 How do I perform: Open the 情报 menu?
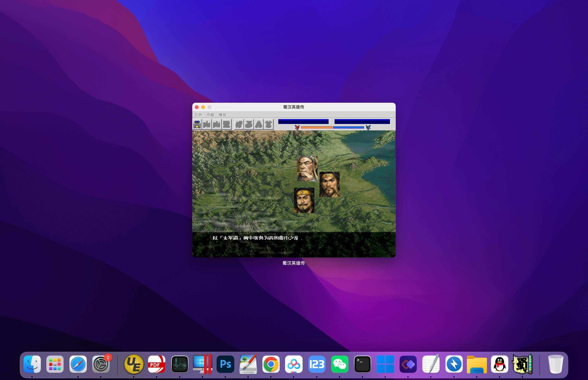click(222, 115)
